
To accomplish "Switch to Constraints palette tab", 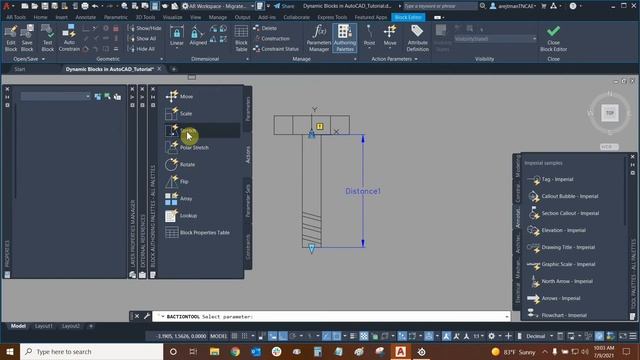I will point(248,246).
